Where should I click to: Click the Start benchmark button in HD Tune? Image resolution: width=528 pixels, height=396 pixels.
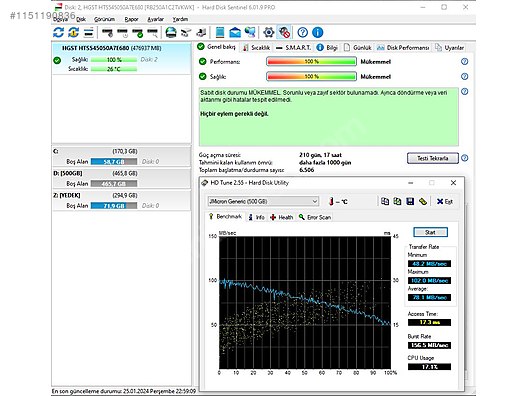[x=430, y=232]
